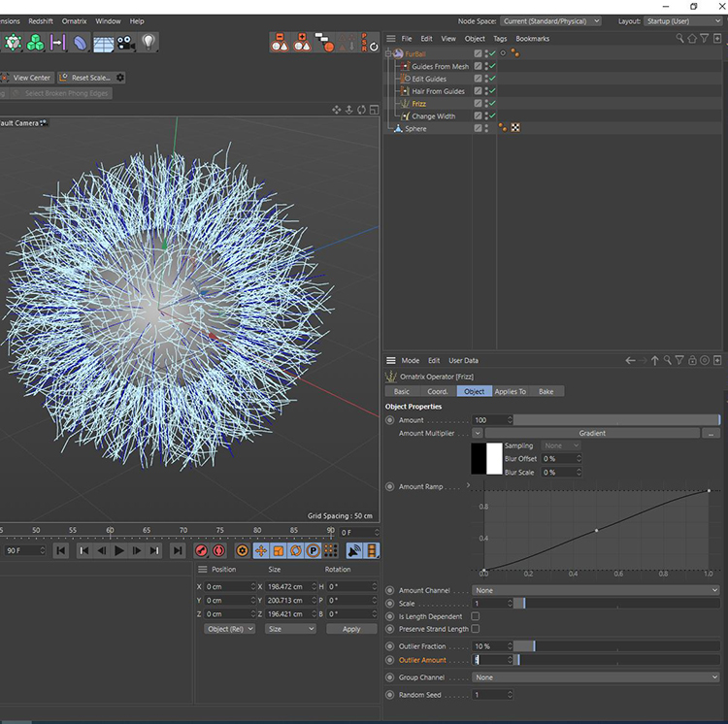728x724 pixels.
Task: Click the search icon in Object Manager
Action: (x=679, y=39)
